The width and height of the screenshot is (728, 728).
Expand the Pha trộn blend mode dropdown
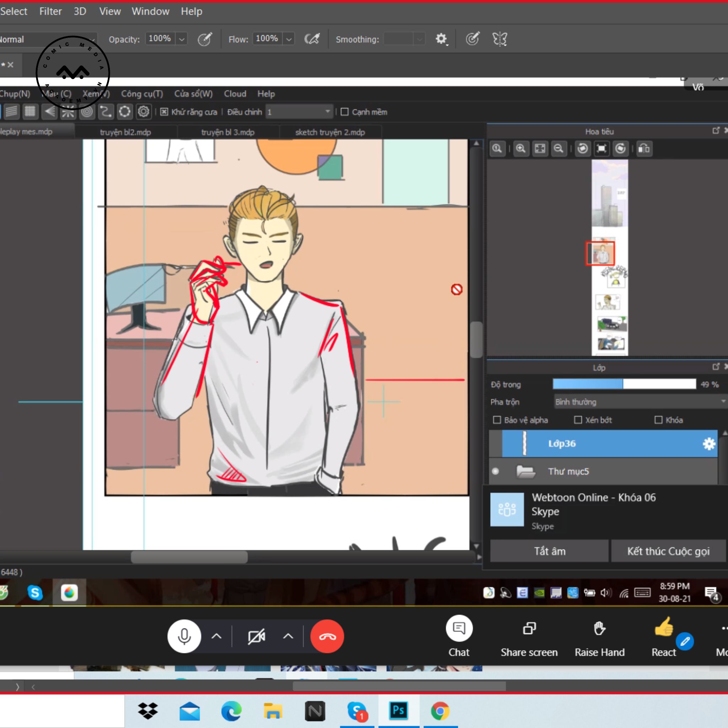[x=640, y=402]
